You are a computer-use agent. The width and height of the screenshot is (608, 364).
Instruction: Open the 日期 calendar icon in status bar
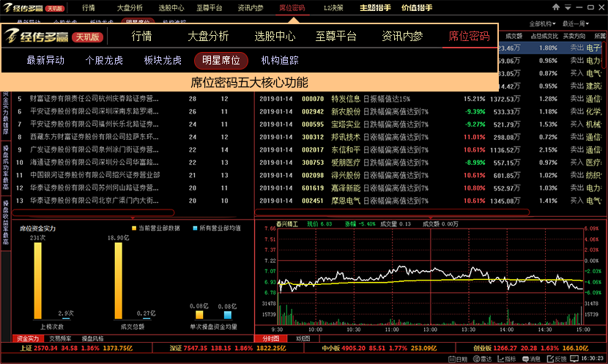(x=456, y=359)
